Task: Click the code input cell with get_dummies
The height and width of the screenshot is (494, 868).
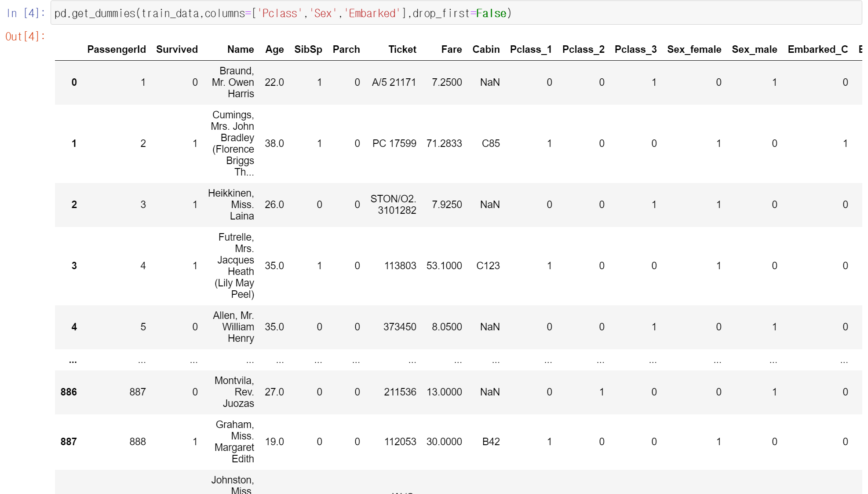Action: click(x=456, y=13)
